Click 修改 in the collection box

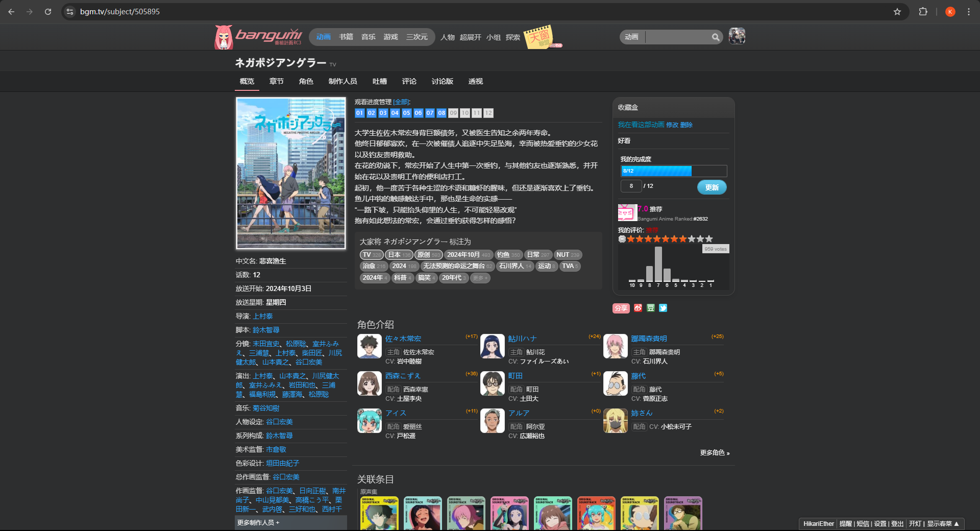[x=672, y=125]
